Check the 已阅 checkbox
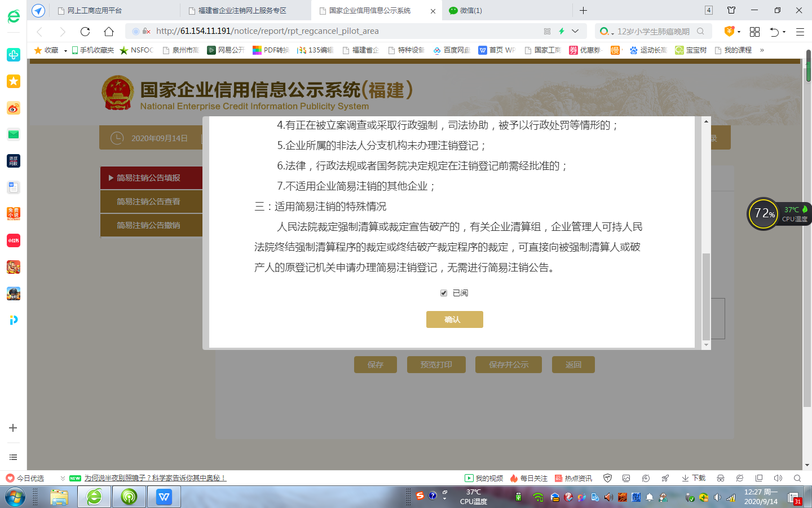812x508 pixels. coord(444,293)
